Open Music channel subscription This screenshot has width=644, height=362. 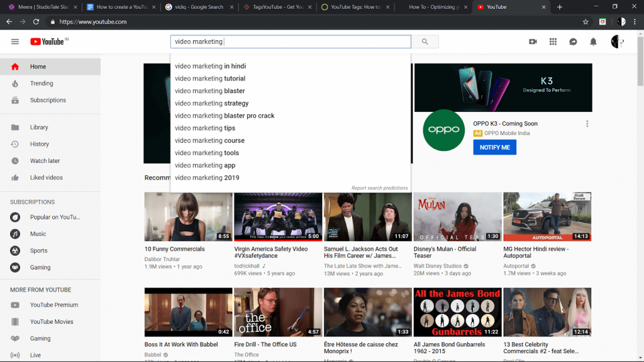(x=50, y=234)
